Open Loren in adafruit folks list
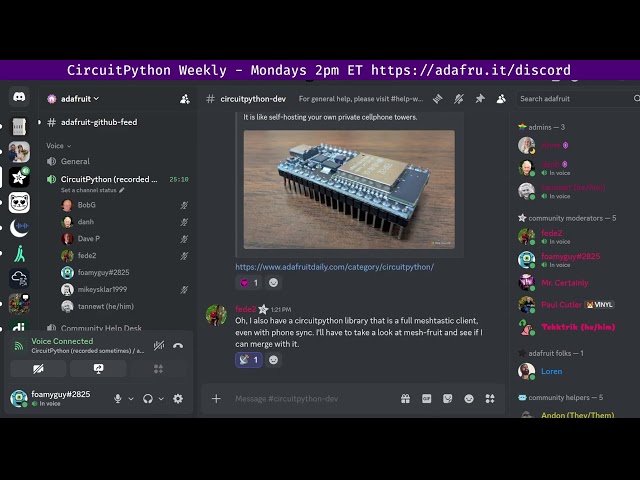This screenshot has height=480, width=640. (x=551, y=371)
